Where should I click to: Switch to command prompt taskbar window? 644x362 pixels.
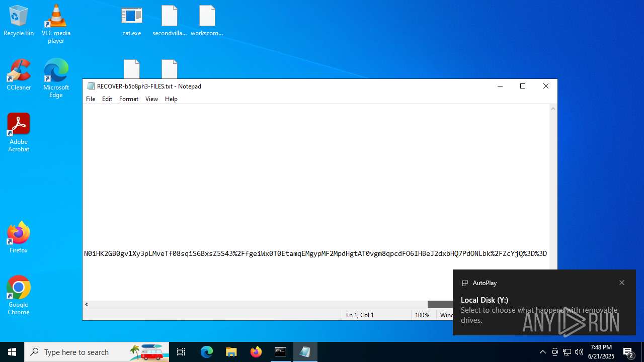click(280, 352)
